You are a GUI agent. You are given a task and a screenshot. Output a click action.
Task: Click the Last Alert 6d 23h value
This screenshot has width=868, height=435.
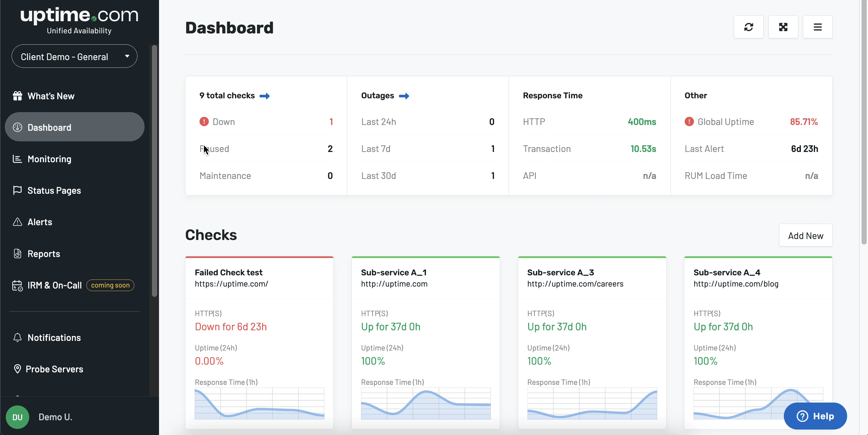pyautogui.click(x=804, y=149)
